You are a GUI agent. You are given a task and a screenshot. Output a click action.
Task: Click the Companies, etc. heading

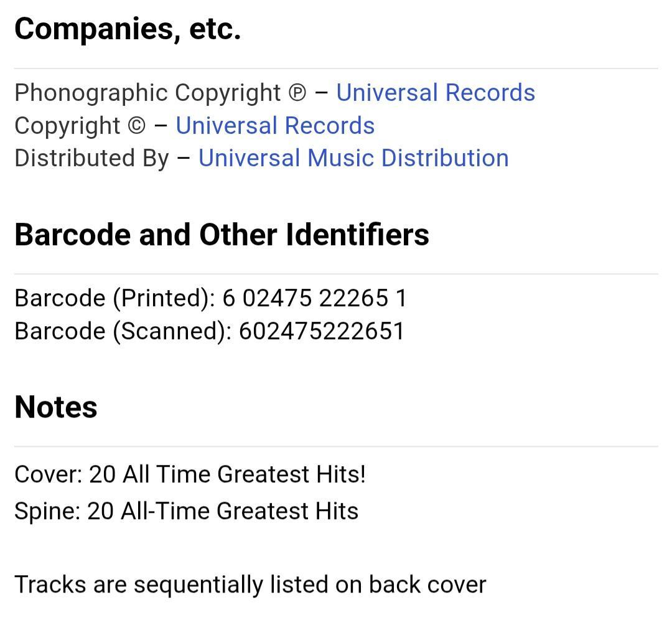pyautogui.click(x=128, y=29)
